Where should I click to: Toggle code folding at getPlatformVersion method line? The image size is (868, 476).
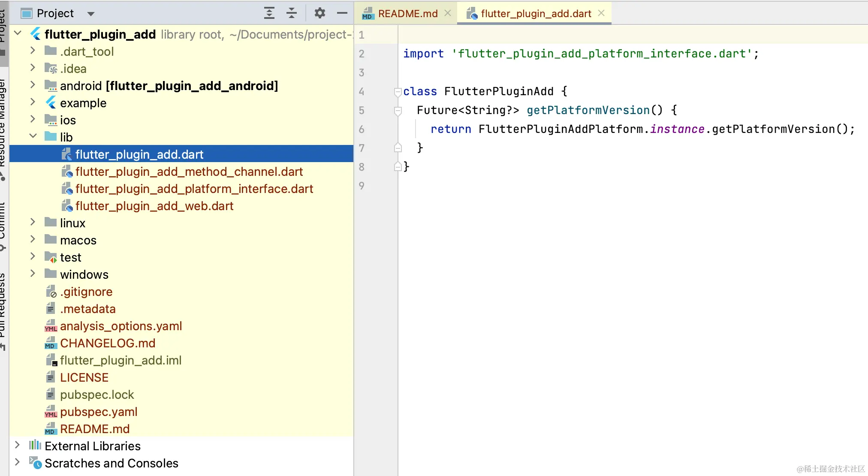[398, 111]
